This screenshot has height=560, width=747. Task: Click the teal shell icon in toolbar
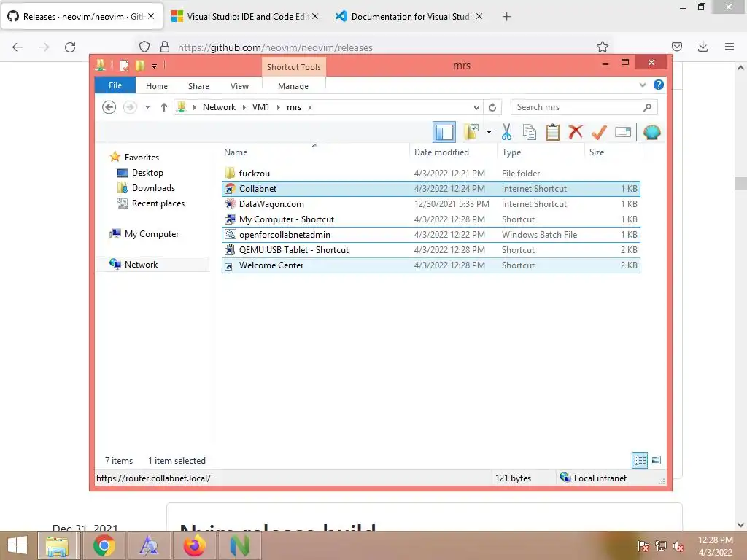point(651,132)
